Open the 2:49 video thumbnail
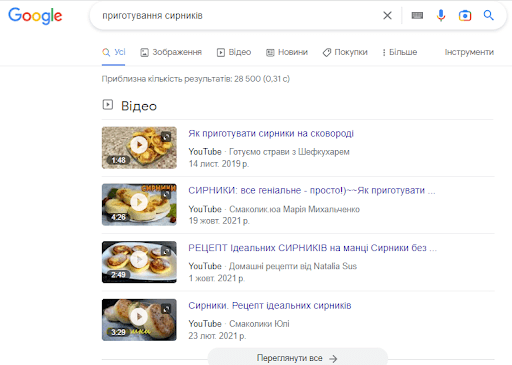This screenshot has width=512, height=365. [x=139, y=262]
